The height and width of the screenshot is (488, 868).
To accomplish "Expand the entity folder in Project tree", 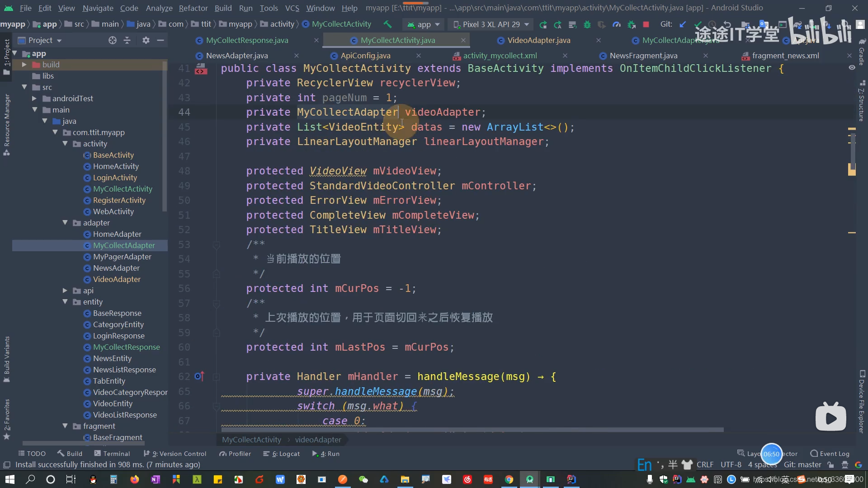I will click(64, 302).
